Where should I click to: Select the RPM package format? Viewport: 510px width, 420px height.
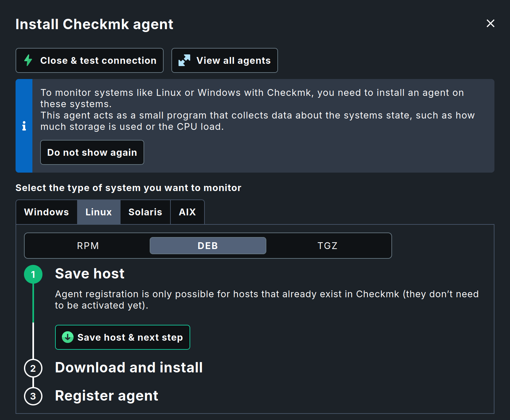(88, 245)
